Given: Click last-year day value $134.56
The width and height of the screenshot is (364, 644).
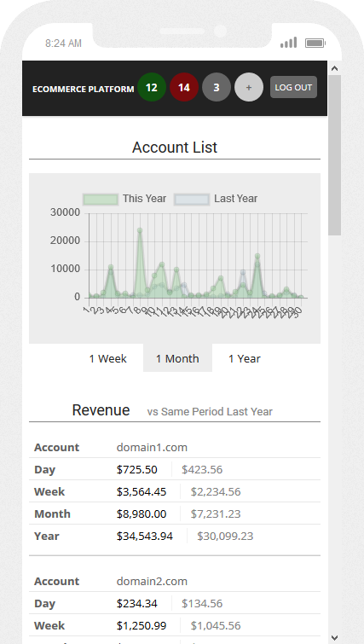Looking at the screenshot, I should 202,603.
